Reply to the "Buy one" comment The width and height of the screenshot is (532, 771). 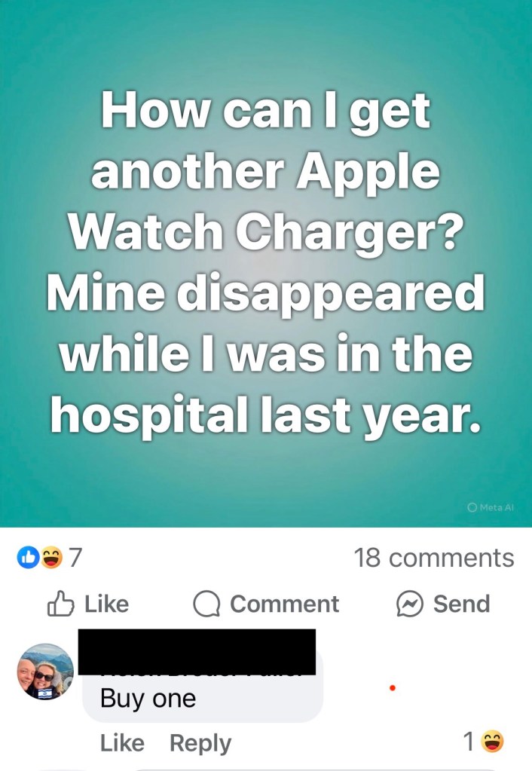[x=200, y=743]
